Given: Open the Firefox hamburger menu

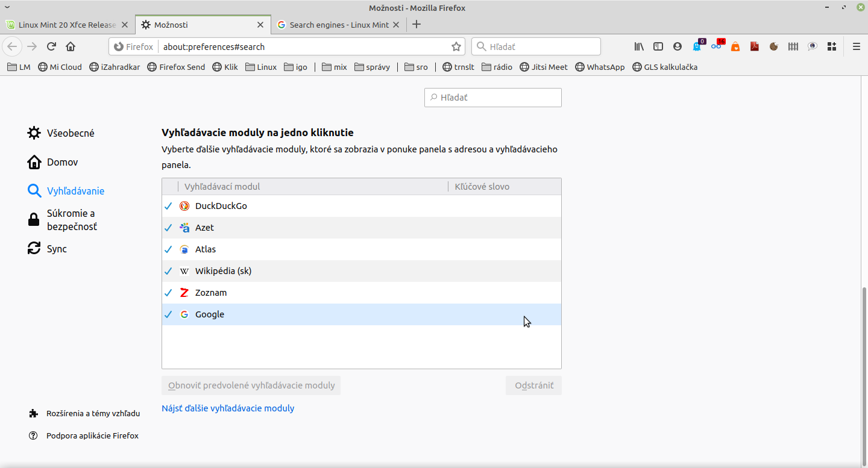Looking at the screenshot, I should click(856, 46).
